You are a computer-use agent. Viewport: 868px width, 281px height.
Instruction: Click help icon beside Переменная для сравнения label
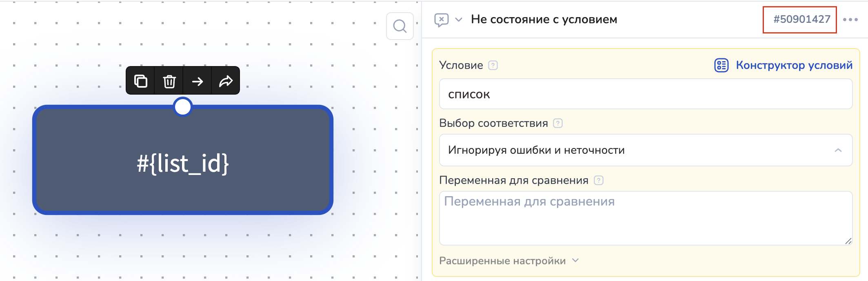(x=598, y=180)
